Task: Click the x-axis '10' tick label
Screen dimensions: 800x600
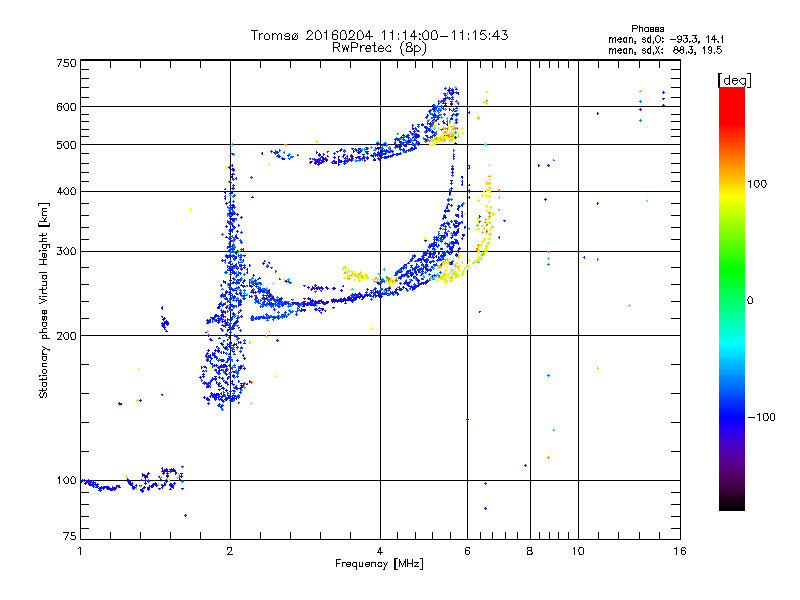Action: (578, 551)
